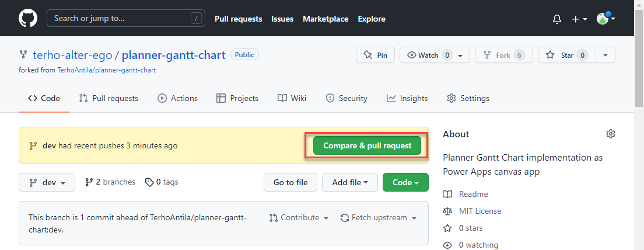Open the plus create-new menu

click(x=579, y=19)
